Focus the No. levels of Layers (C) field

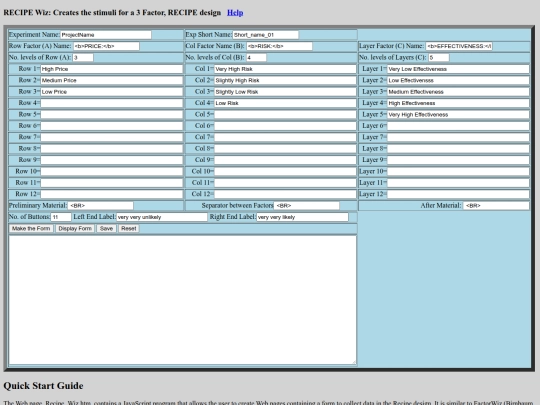point(439,58)
